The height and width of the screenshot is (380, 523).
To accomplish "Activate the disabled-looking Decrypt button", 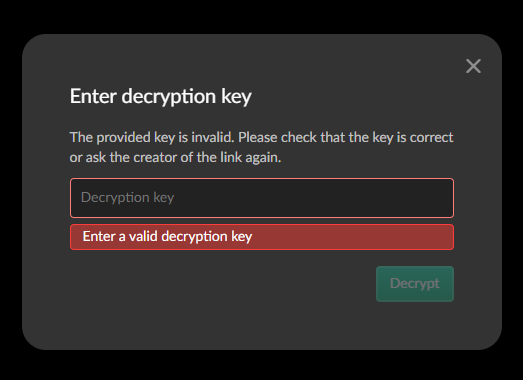I will point(415,284).
